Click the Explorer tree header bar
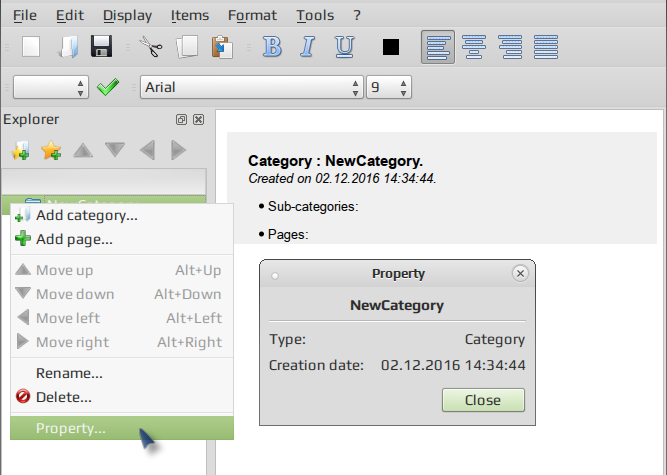This screenshot has height=475, width=667. click(104, 182)
